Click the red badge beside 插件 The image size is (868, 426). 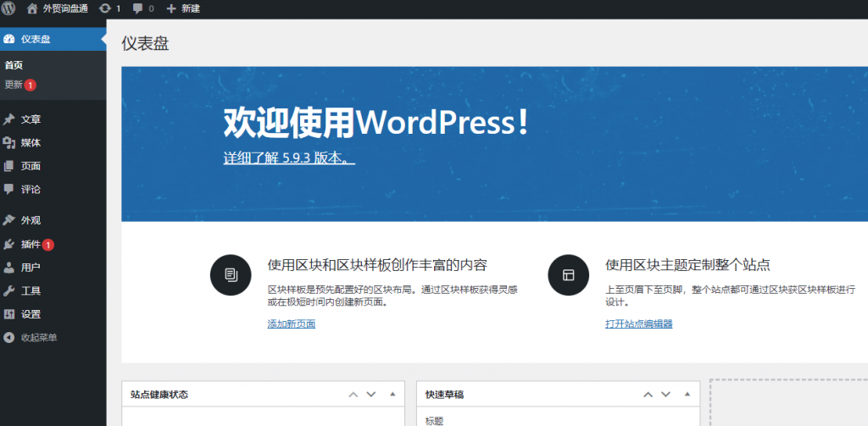pyautogui.click(x=48, y=245)
